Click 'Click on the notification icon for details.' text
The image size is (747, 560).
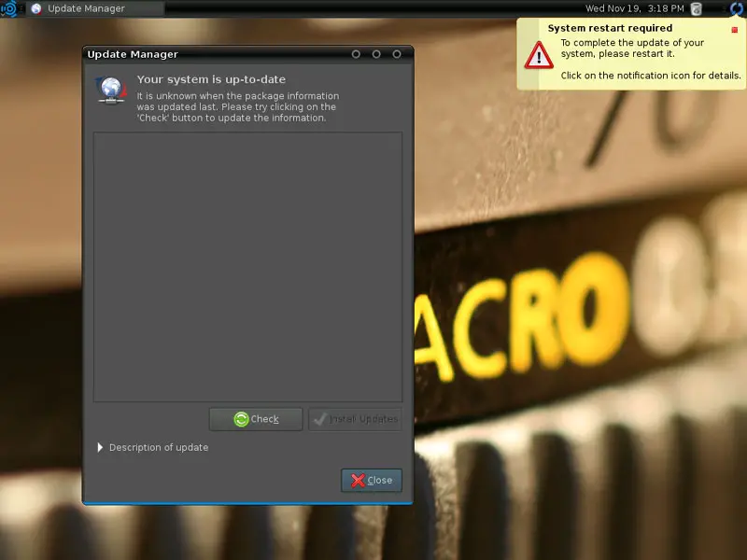coord(651,76)
